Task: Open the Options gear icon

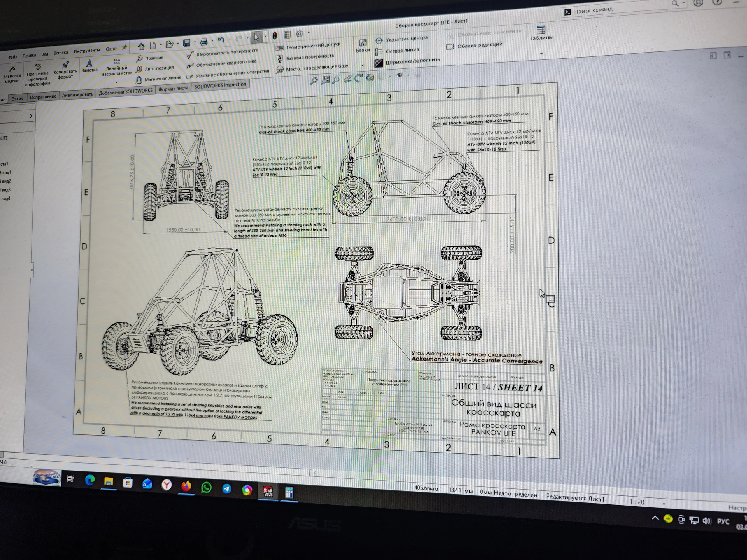Action: (300, 34)
